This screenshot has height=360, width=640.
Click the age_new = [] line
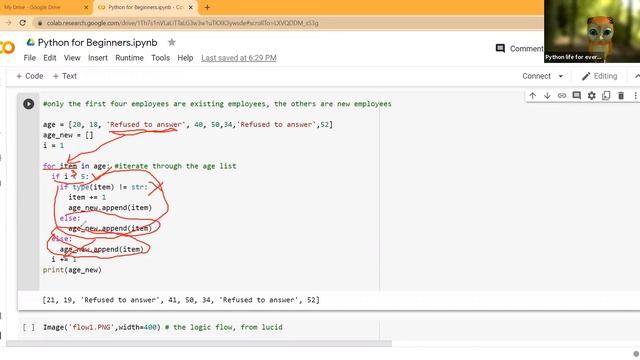pyautogui.click(x=68, y=135)
